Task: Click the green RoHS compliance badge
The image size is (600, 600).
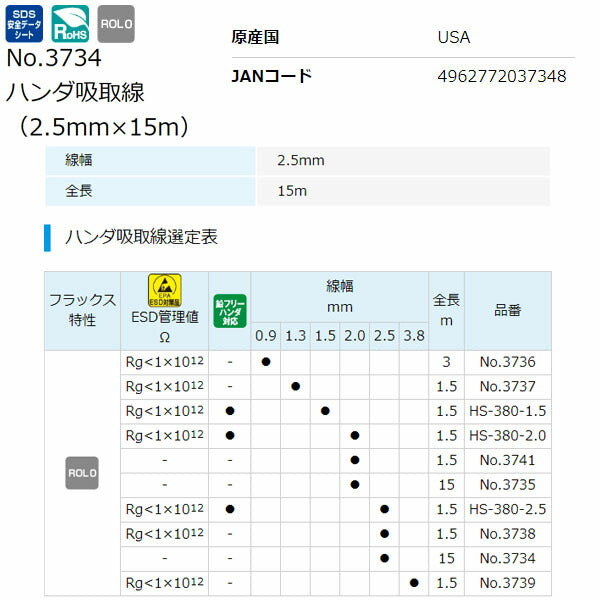Action: 70,24
